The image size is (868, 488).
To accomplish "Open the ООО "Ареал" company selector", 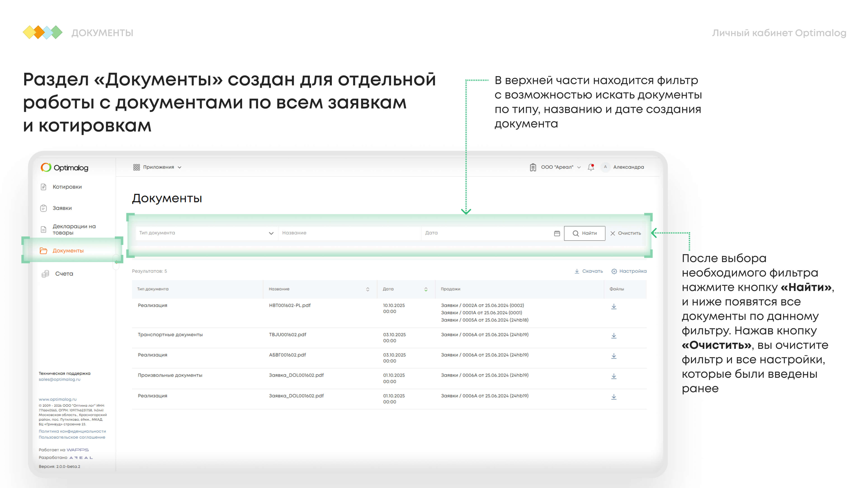I will 557,167.
